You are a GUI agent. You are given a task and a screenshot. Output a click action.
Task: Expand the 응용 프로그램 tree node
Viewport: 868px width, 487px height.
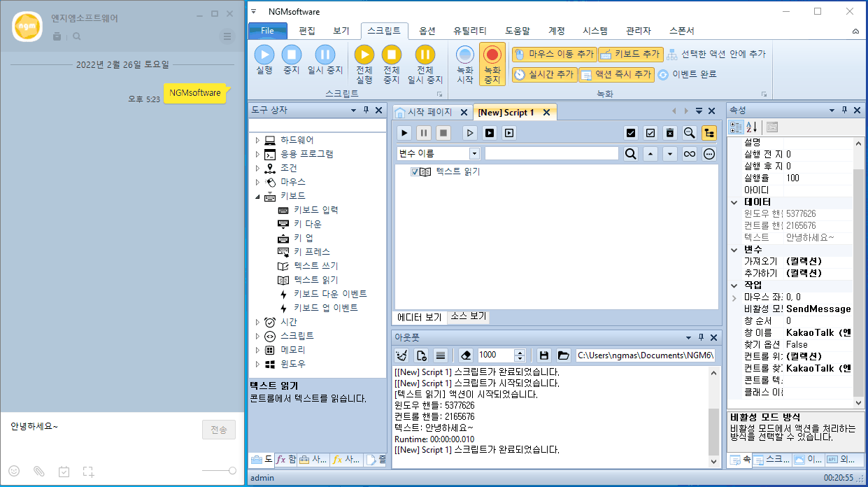pyautogui.click(x=257, y=154)
